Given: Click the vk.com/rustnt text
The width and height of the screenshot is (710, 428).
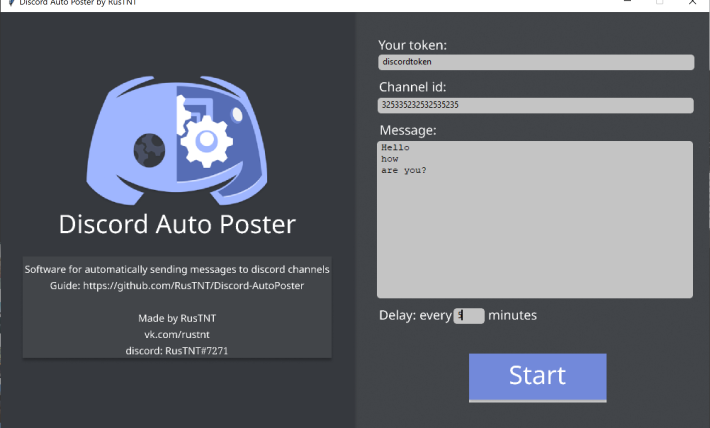Looking at the screenshot, I should click(177, 334).
